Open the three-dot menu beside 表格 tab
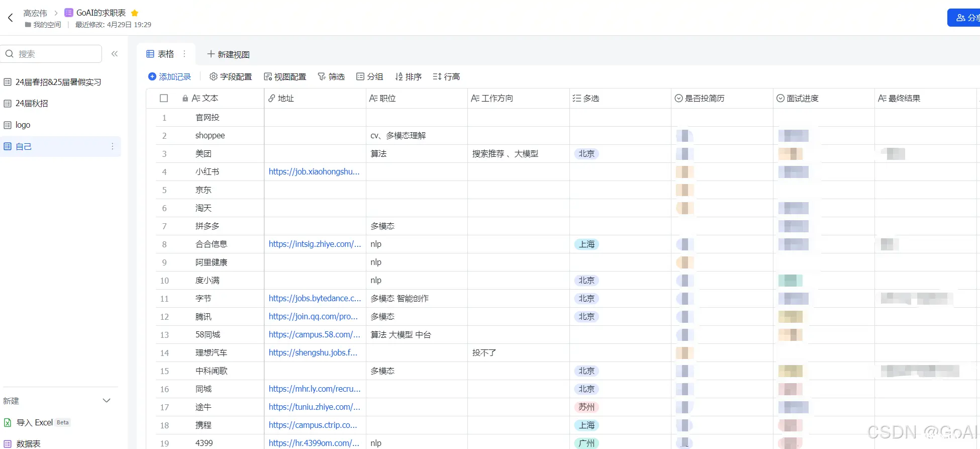980x449 pixels. (x=184, y=54)
